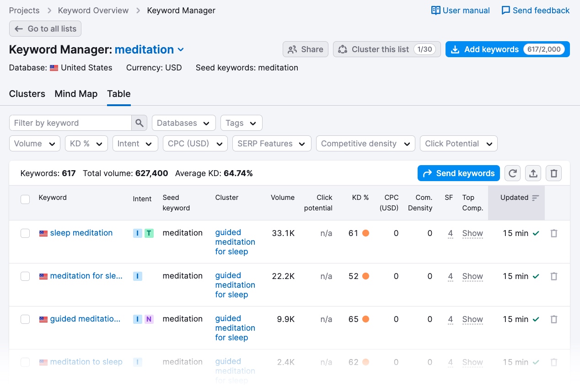
Task: Click the delete trash icon in table toolbar
Action: tap(553, 173)
